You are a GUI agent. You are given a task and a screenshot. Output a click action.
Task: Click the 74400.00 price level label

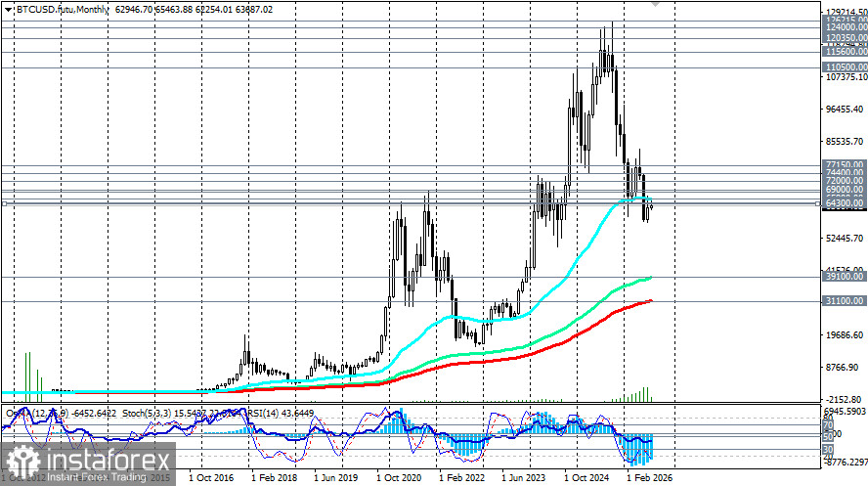845,173
